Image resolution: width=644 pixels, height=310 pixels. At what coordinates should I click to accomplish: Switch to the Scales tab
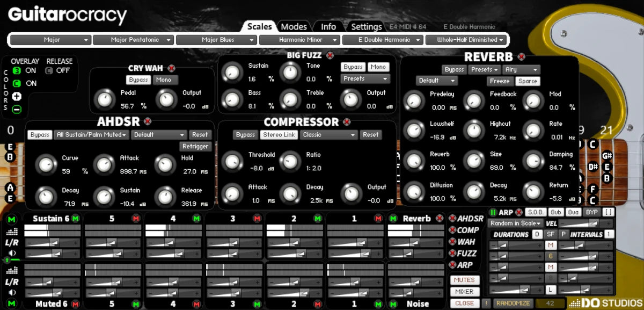tap(259, 26)
